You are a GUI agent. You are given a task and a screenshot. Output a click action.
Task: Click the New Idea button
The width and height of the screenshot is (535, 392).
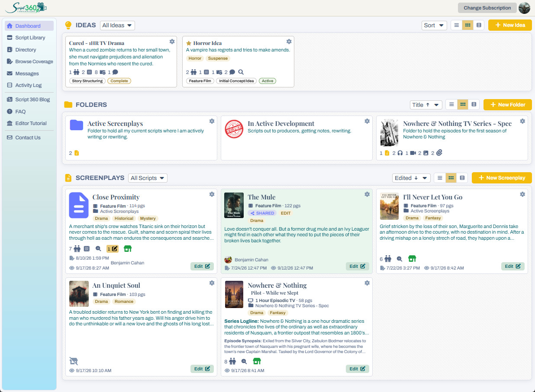coord(510,25)
